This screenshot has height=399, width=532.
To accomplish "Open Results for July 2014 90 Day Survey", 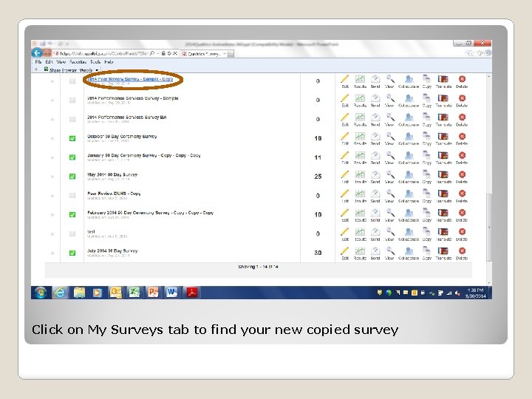I will (360, 253).
